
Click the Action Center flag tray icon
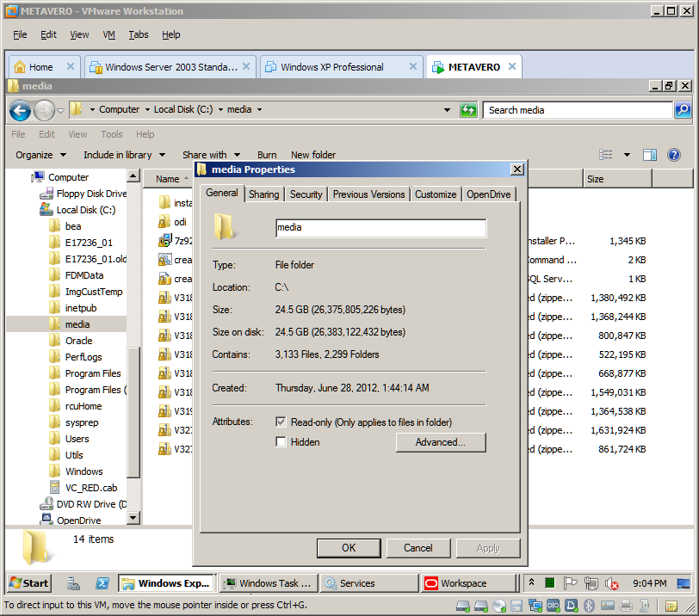(570, 583)
